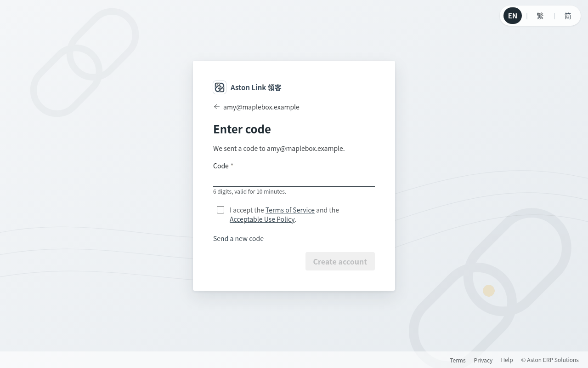588x368 pixels.
Task: Select EN language option
Action: pyautogui.click(x=513, y=16)
